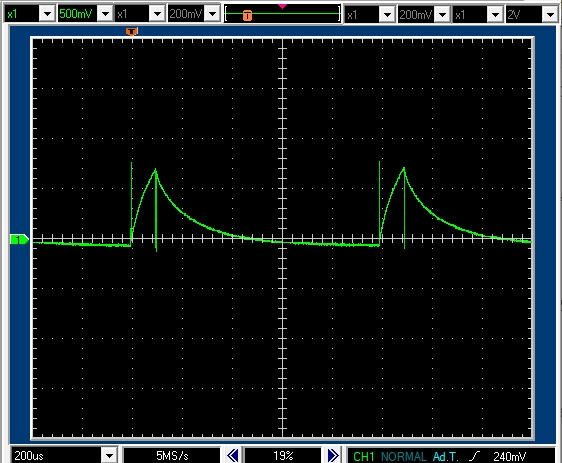Click the 19% position field
The width and height of the screenshot is (562, 463).
283,455
